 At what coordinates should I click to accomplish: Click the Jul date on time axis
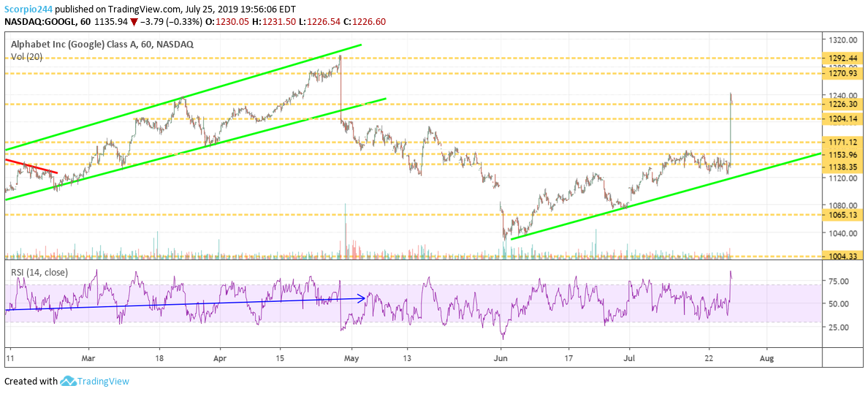coord(629,359)
